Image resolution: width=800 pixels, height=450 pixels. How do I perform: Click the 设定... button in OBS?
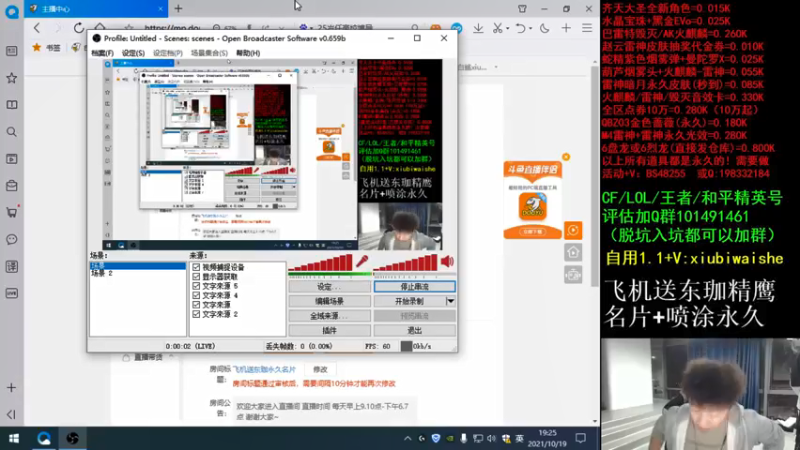pyautogui.click(x=330, y=287)
